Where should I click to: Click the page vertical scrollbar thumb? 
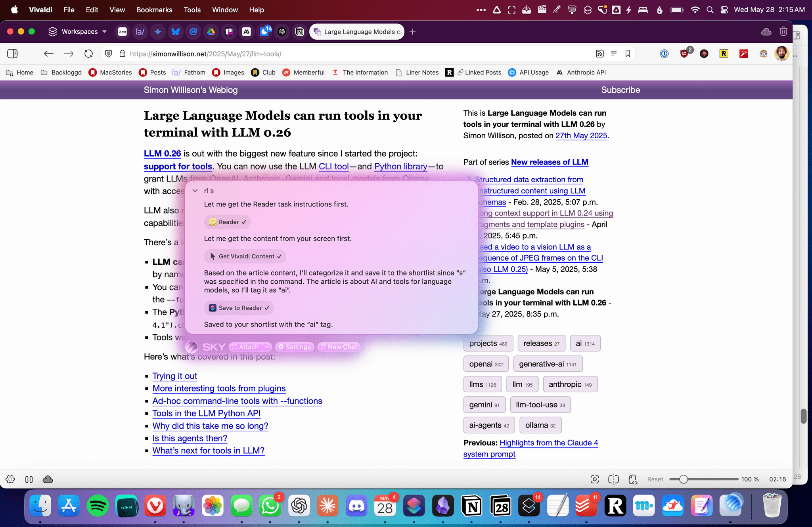(x=803, y=416)
